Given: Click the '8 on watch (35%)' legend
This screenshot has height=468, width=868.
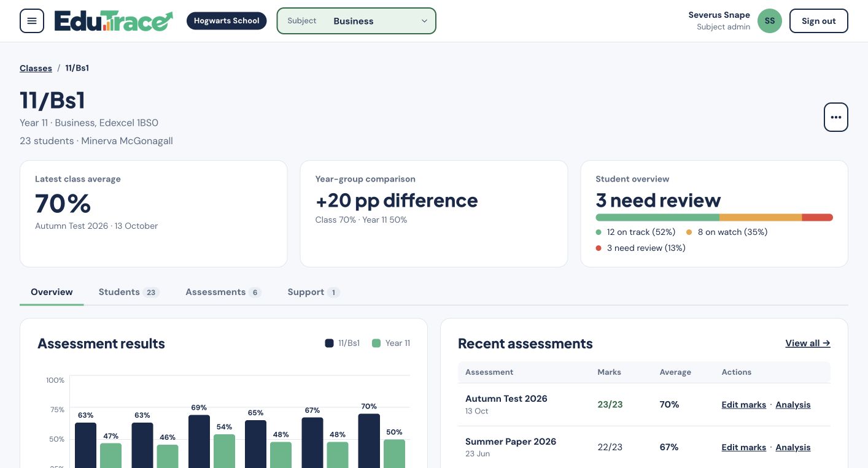Looking at the screenshot, I should pyautogui.click(x=727, y=232).
